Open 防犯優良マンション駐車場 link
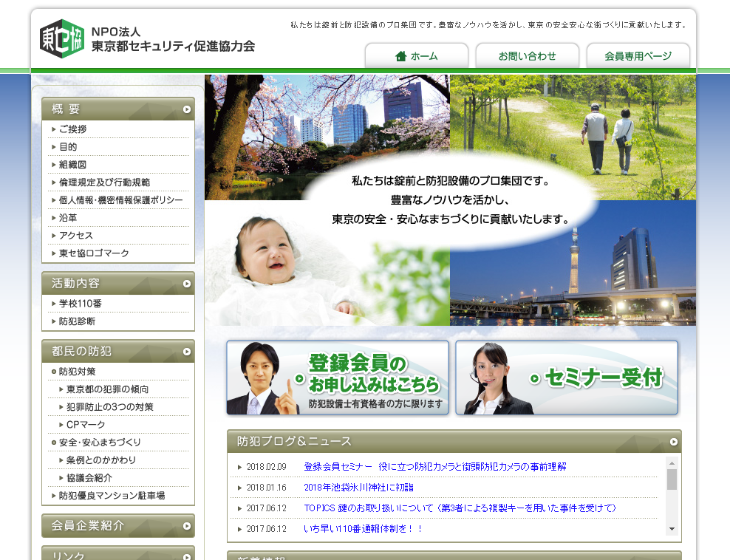 pos(112,495)
